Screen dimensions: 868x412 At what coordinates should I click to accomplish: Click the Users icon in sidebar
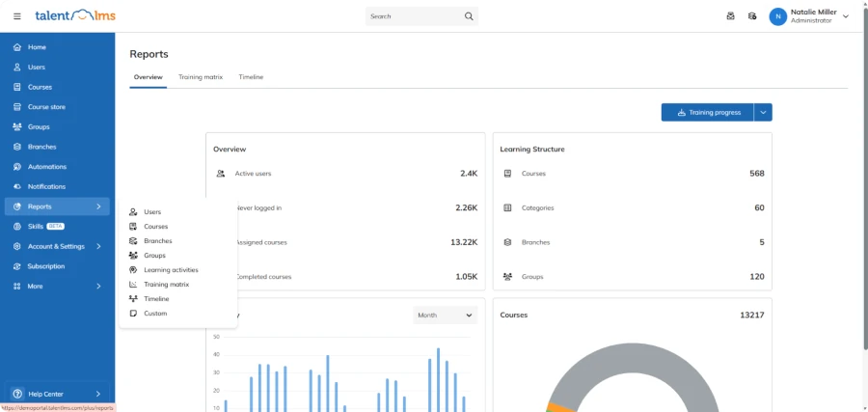click(x=17, y=67)
